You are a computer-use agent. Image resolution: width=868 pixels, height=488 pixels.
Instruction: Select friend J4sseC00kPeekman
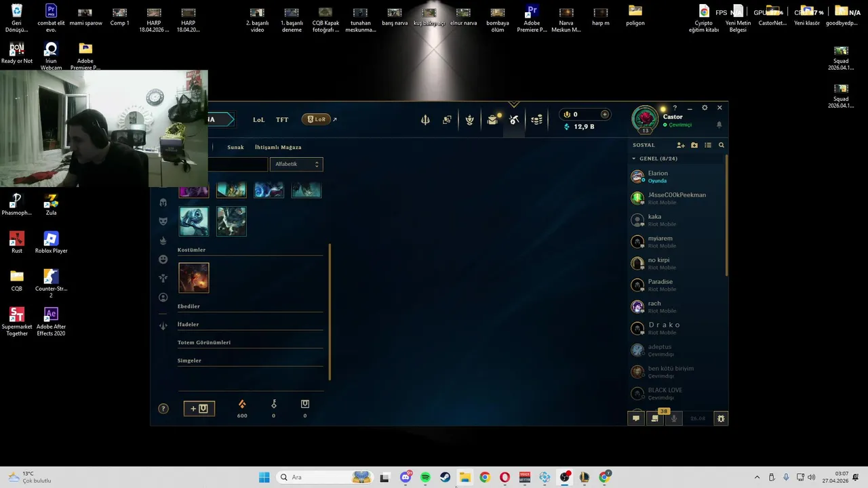pos(677,199)
